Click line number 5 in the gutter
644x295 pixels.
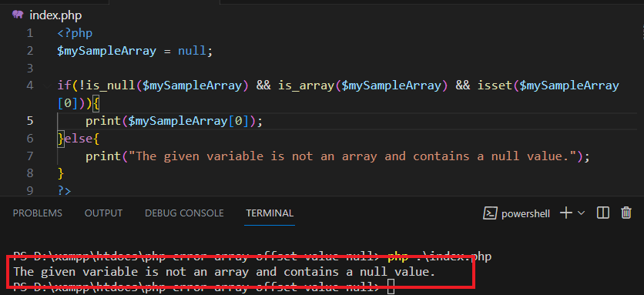click(x=30, y=121)
